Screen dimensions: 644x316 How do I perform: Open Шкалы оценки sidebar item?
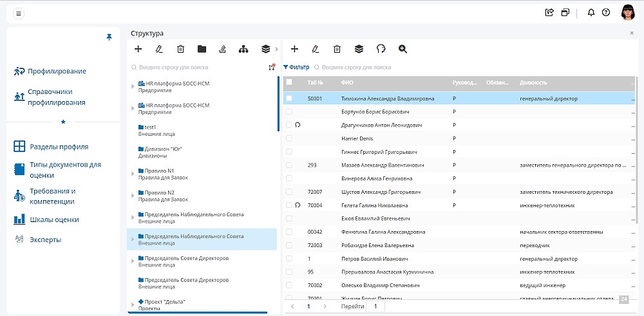(54, 220)
